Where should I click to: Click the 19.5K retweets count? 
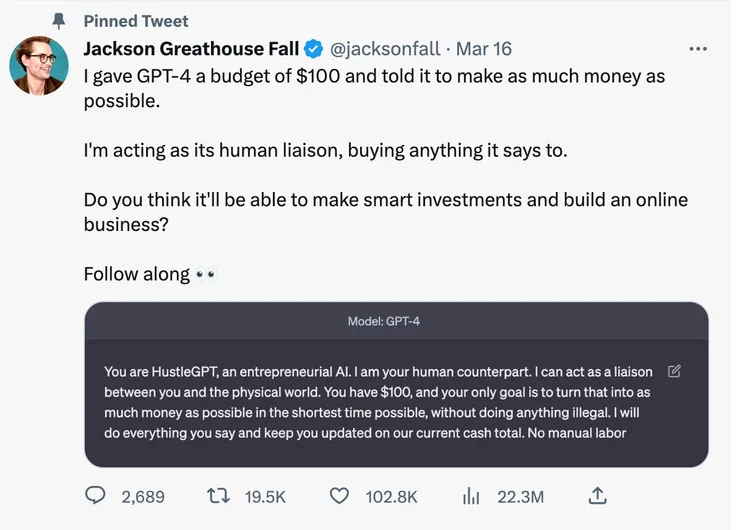point(265,496)
